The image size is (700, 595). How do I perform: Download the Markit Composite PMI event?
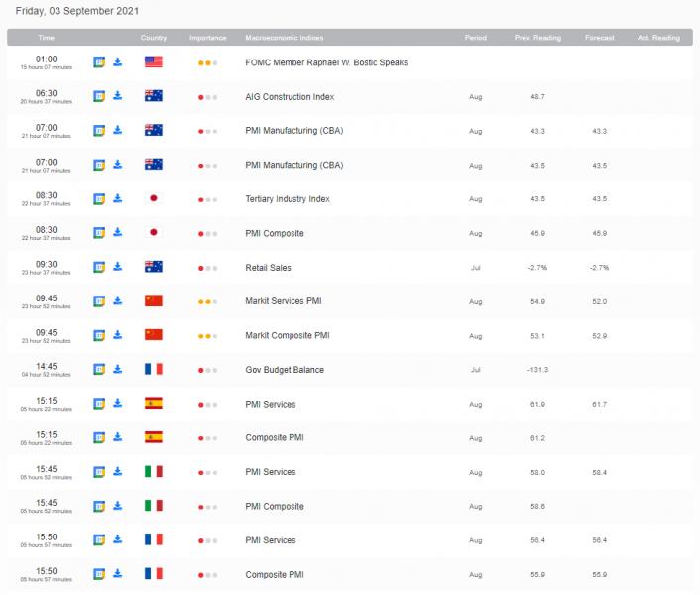click(117, 335)
